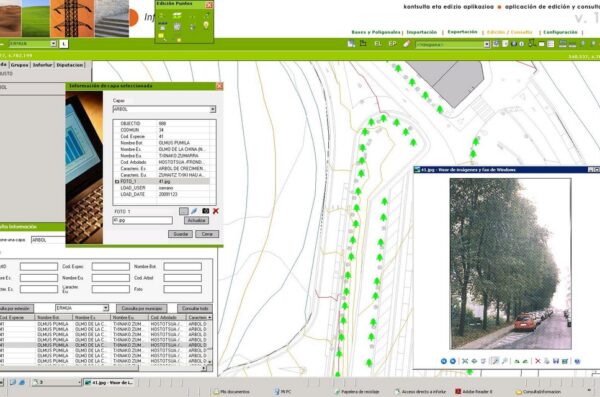Open Adobe Reader 8 from the taskbar

click(473, 392)
